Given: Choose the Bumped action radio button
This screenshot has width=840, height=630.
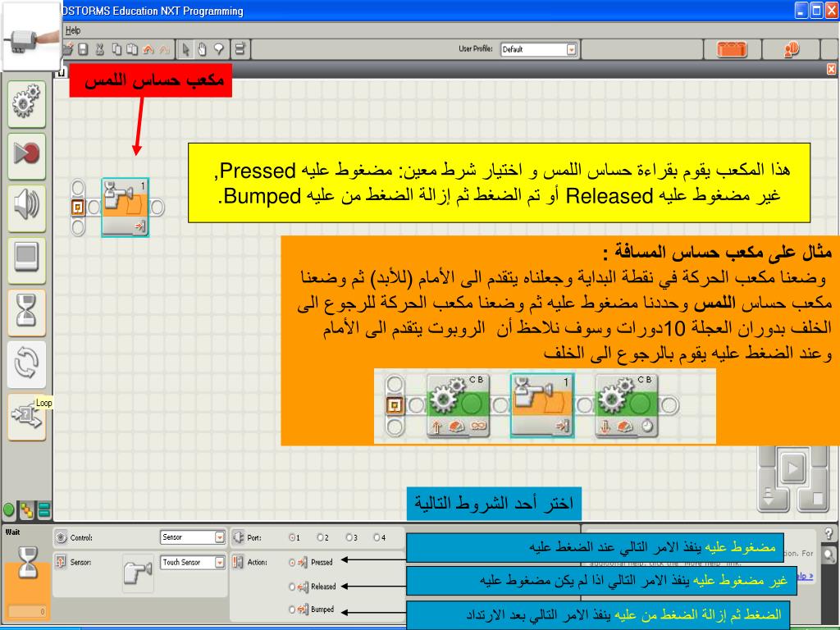Looking at the screenshot, I should tap(292, 609).
